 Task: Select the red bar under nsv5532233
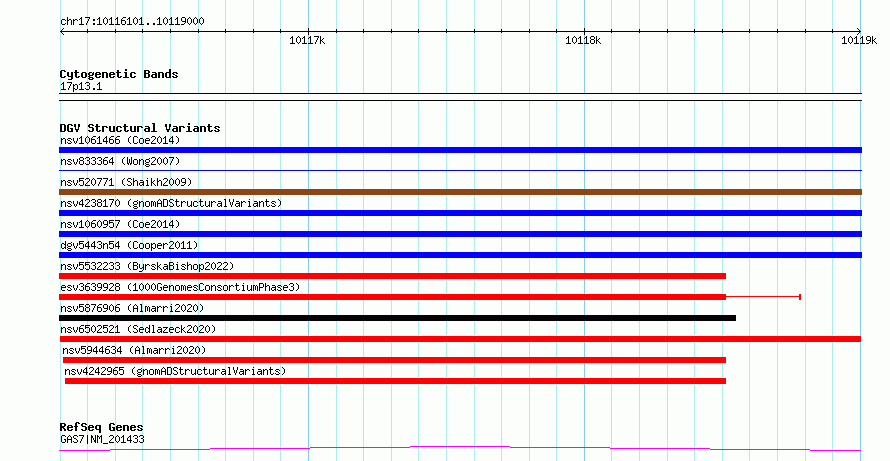[x=392, y=276]
